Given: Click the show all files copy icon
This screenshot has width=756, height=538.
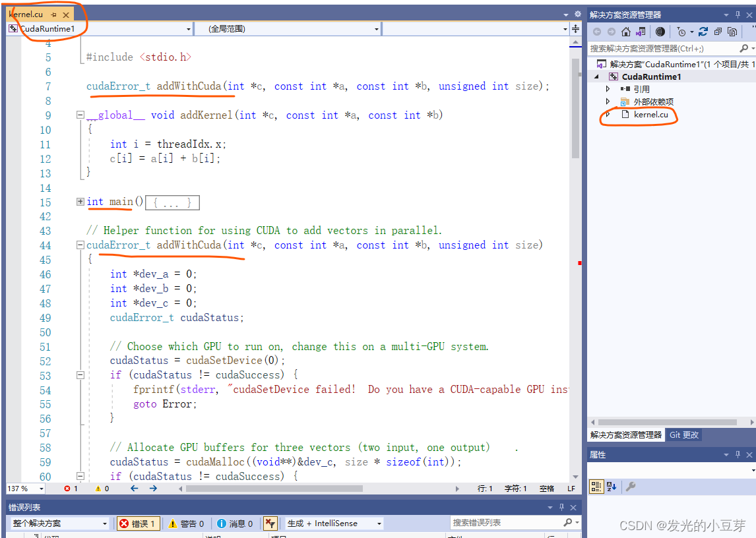Looking at the screenshot, I should pyautogui.click(x=732, y=32).
